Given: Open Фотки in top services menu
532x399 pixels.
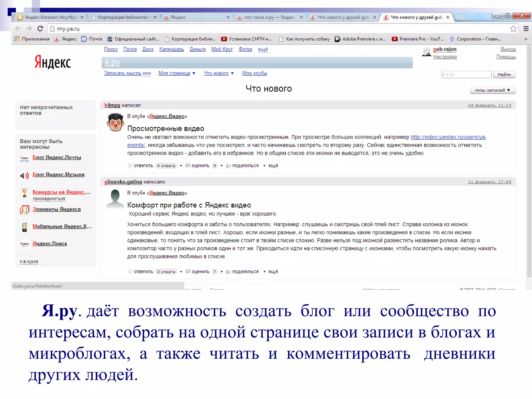Looking at the screenshot, I should pos(245,49).
